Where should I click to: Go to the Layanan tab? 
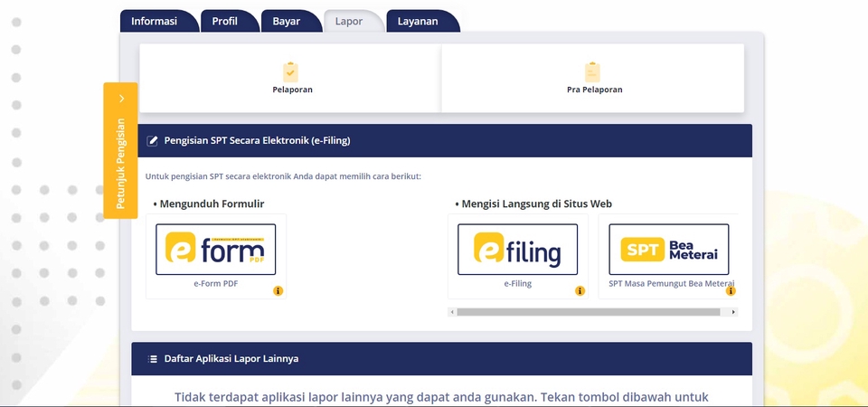click(x=422, y=21)
